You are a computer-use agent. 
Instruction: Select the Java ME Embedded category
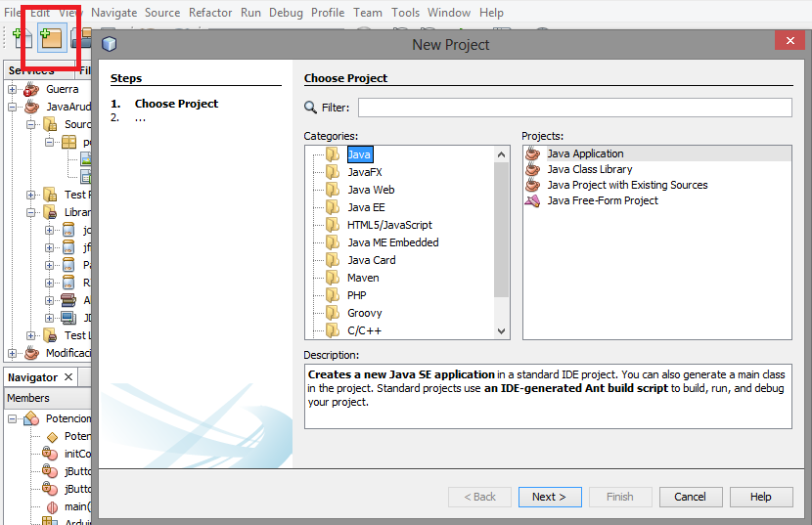tap(392, 242)
